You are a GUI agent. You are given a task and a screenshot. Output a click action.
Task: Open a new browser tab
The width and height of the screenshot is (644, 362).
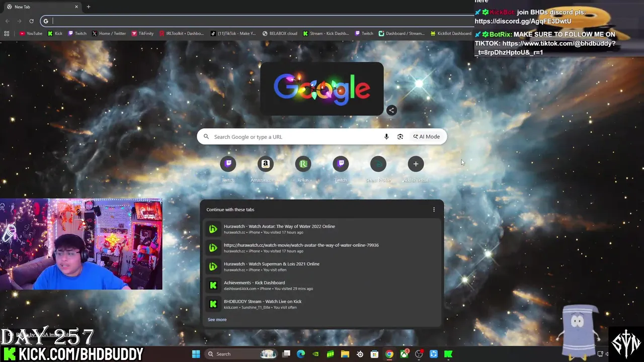click(x=89, y=7)
